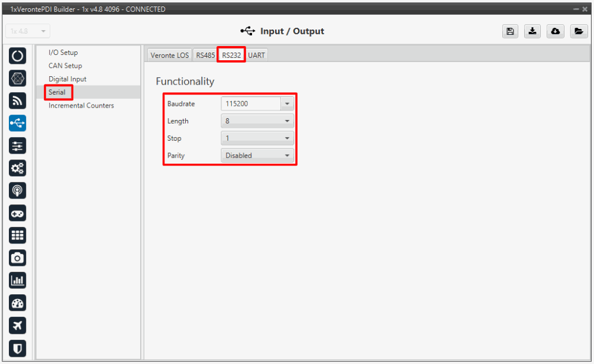The image size is (594, 364).
Task: Click the cloud download icon
Action: click(x=556, y=31)
